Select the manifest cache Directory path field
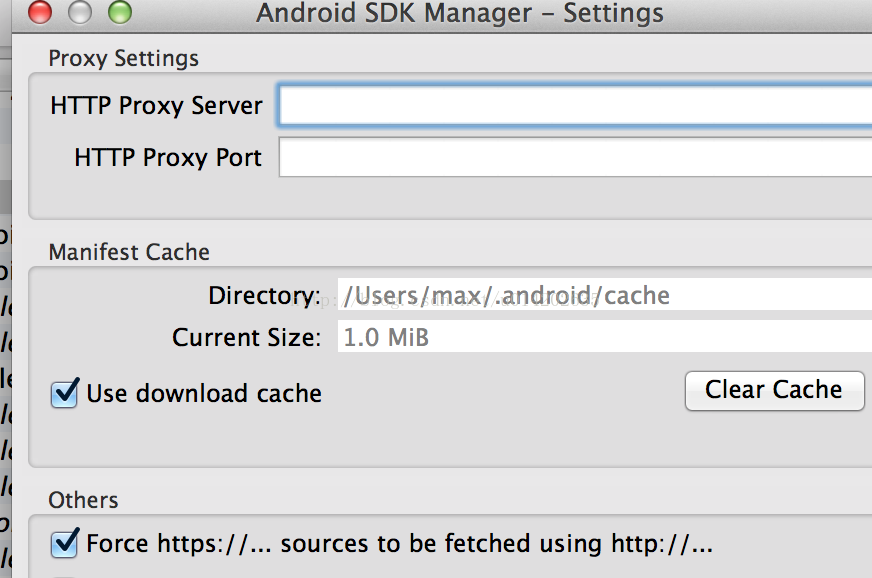Viewport: 872px width, 578px height. tap(605, 294)
